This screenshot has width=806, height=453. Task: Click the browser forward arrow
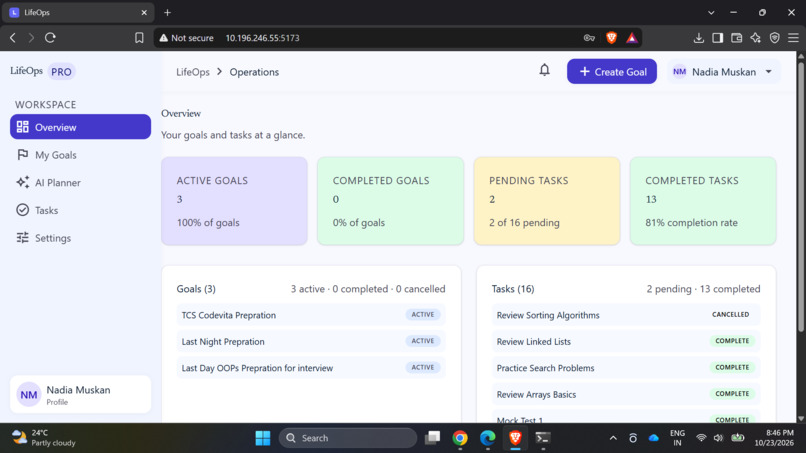[x=31, y=38]
